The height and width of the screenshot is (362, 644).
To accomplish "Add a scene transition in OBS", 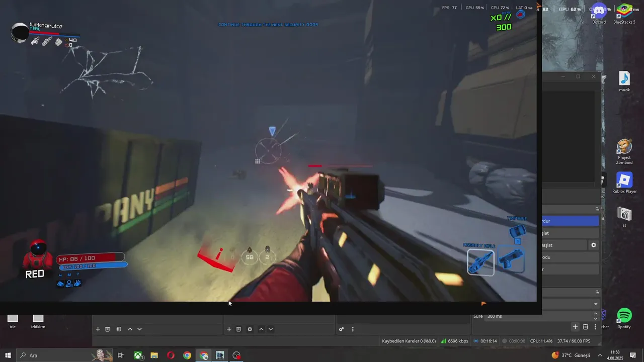I will pyautogui.click(x=575, y=327).
